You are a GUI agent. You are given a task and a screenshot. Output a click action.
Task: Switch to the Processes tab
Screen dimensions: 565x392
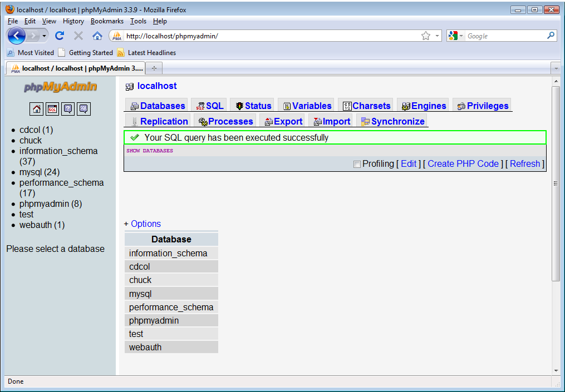225,121
